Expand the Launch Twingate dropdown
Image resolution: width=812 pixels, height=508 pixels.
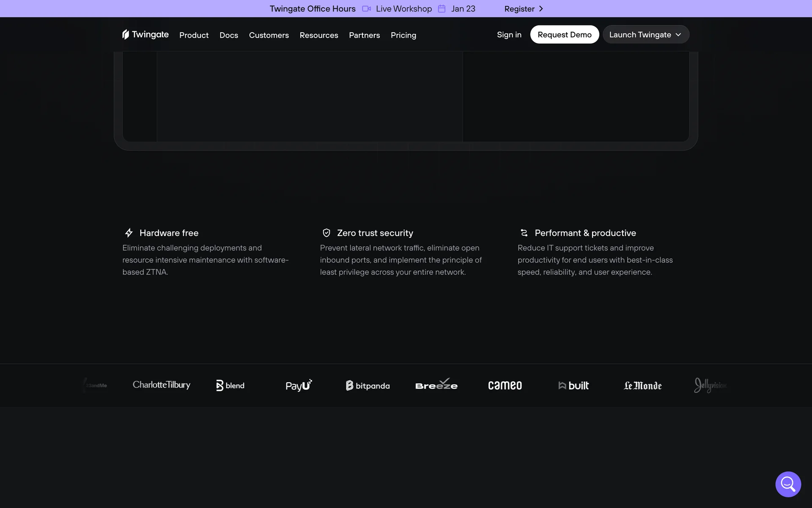(646, 35)
